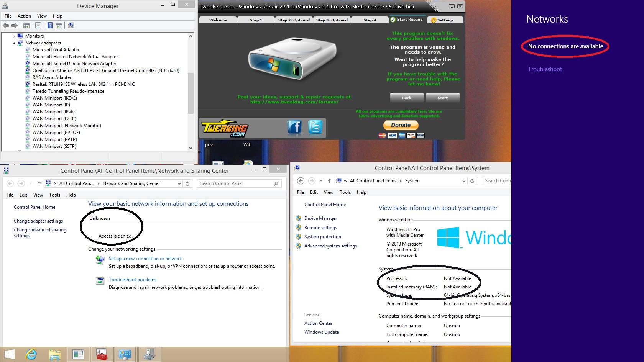
Task: Open address bar dropdown in System window
Action: tap(463, 181)
